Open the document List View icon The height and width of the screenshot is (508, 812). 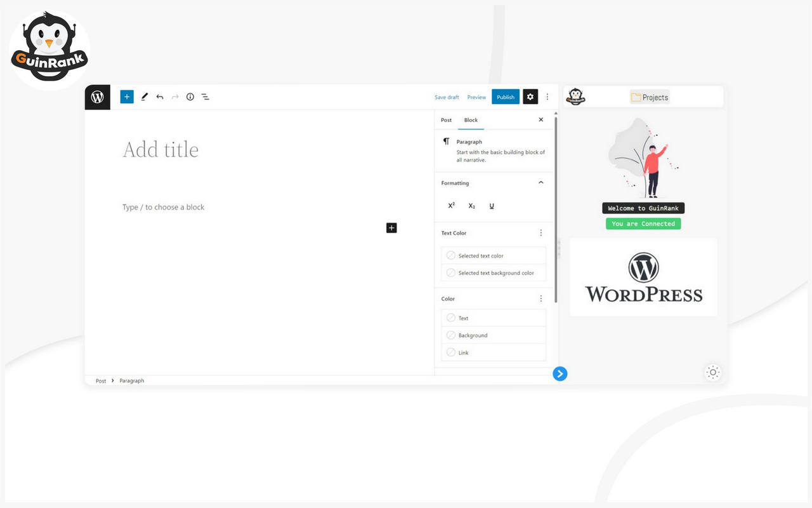tap(205, 97)
